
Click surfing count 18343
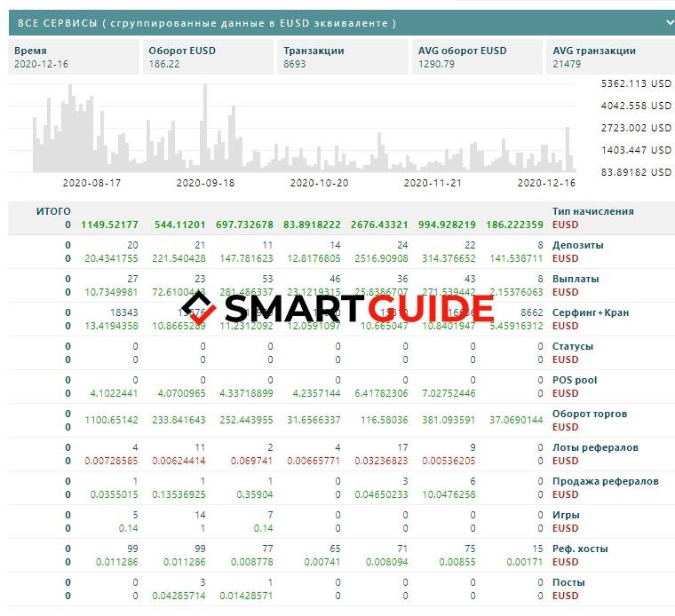pyautogui.click(x=124, y=312)
